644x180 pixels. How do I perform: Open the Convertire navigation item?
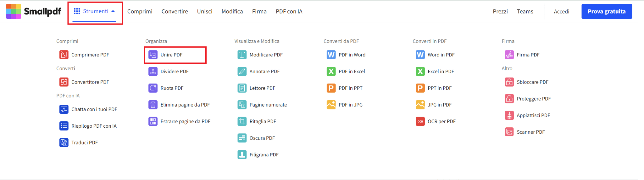(175, 11)
